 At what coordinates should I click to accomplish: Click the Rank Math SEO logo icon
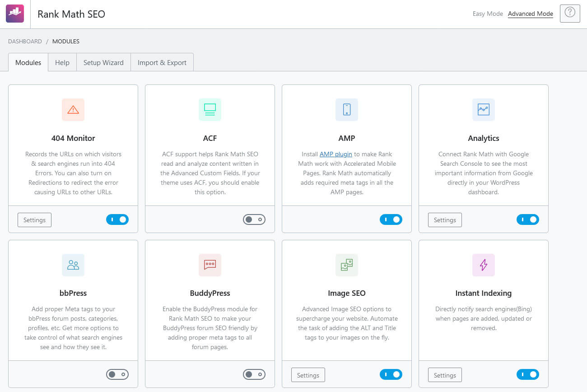[15, 14]
